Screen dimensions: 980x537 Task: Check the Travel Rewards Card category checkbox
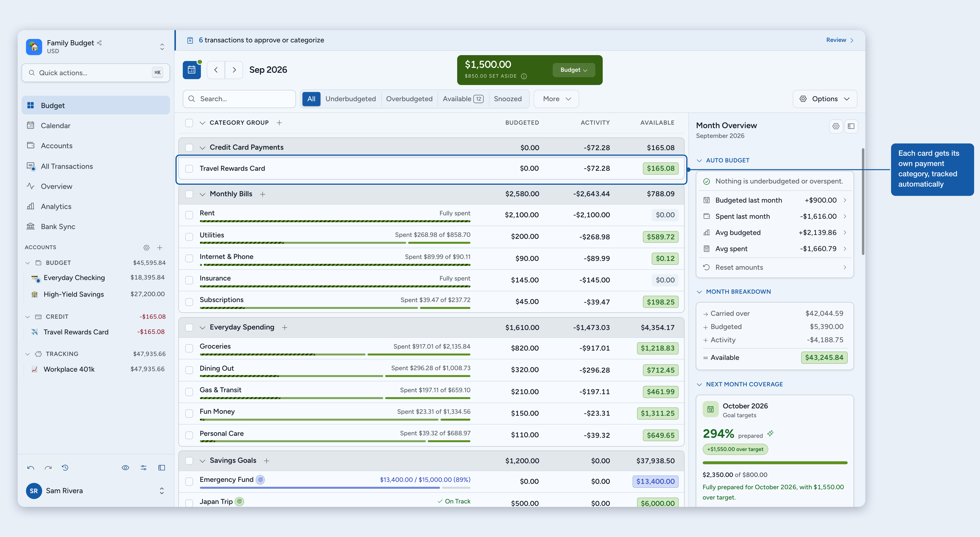189,169
